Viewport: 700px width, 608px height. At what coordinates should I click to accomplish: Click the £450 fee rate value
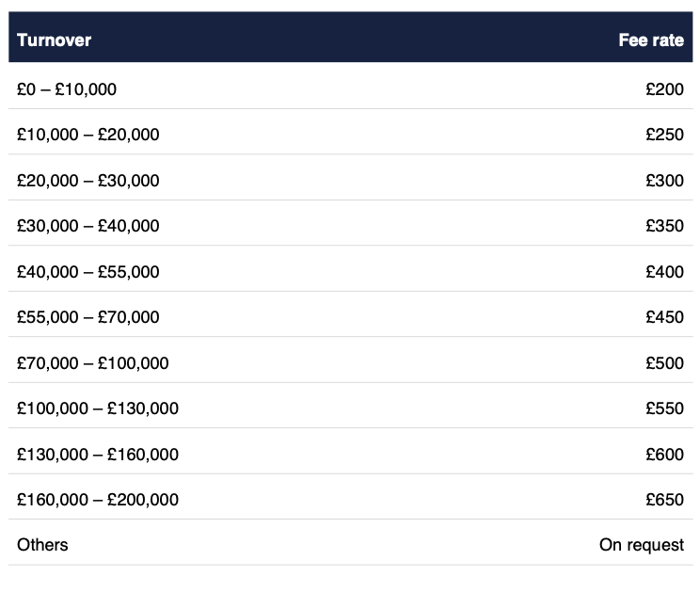[x=664, y=317]
